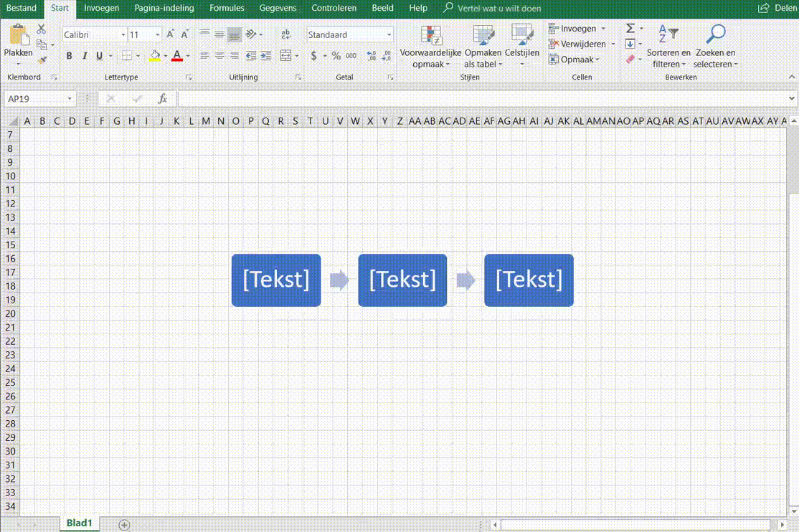
Task: Expand the formula bar
Action: 791,99
